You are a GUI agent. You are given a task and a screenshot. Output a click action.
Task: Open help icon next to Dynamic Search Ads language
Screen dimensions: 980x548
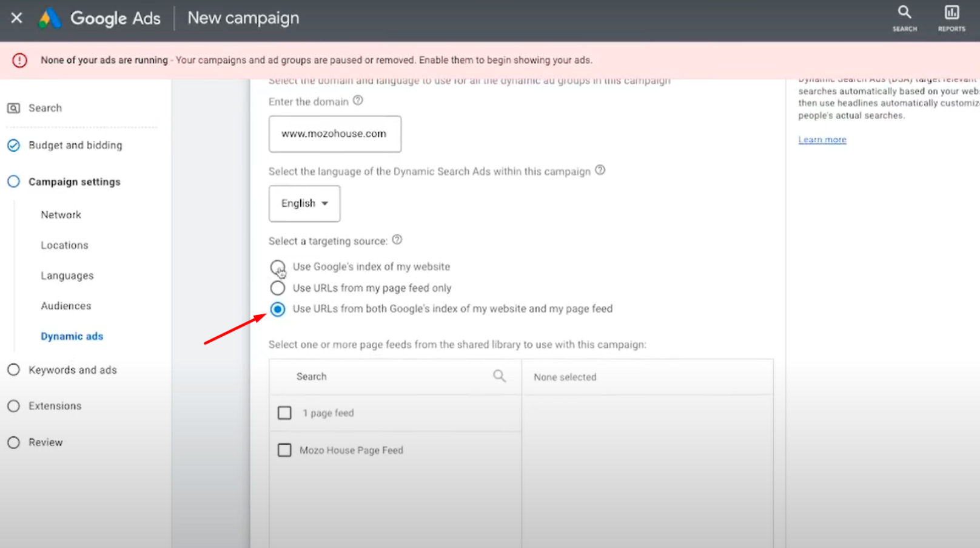pos(600,170)
